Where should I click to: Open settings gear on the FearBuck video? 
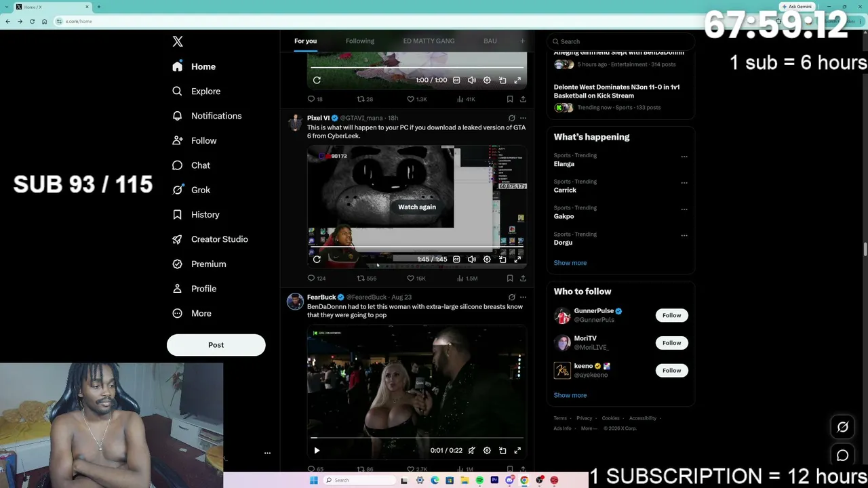[x=487, y=451]
